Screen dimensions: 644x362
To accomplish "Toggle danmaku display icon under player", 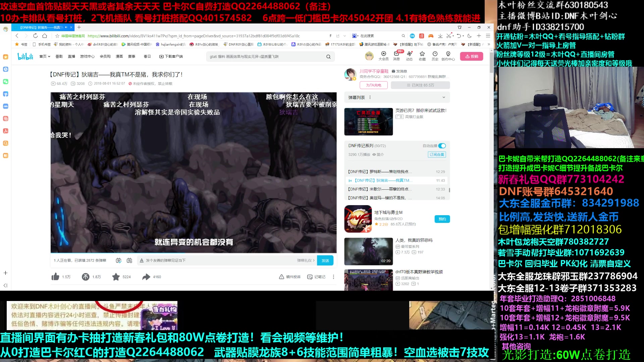I will [118, 260].
